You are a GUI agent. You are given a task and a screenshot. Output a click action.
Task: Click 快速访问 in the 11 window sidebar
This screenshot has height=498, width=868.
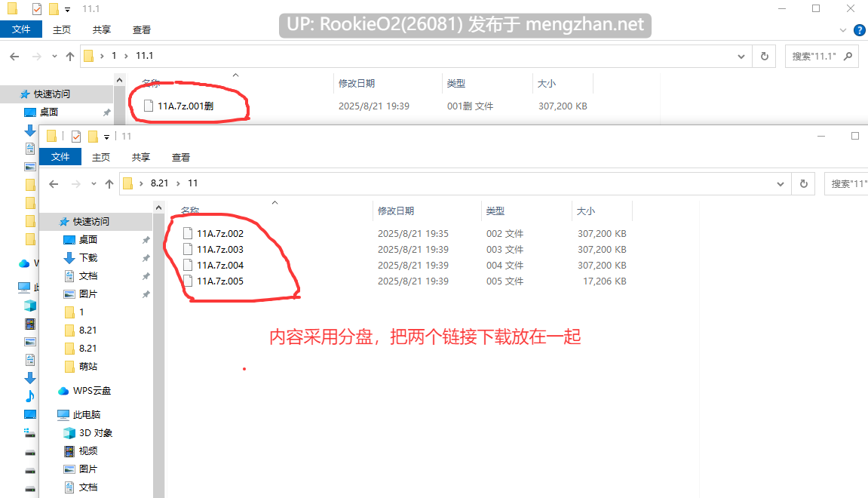point(90,222)
